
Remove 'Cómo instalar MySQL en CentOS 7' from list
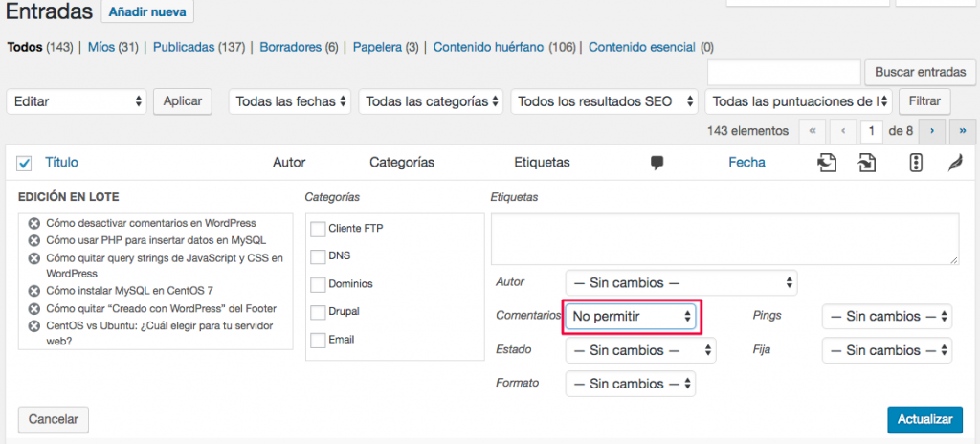pos(33,291)
